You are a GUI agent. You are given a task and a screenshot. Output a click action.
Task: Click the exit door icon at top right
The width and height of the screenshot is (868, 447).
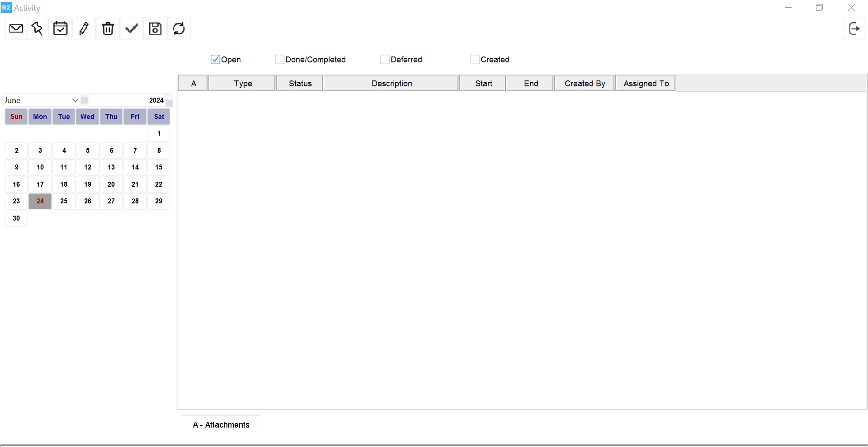854,29
